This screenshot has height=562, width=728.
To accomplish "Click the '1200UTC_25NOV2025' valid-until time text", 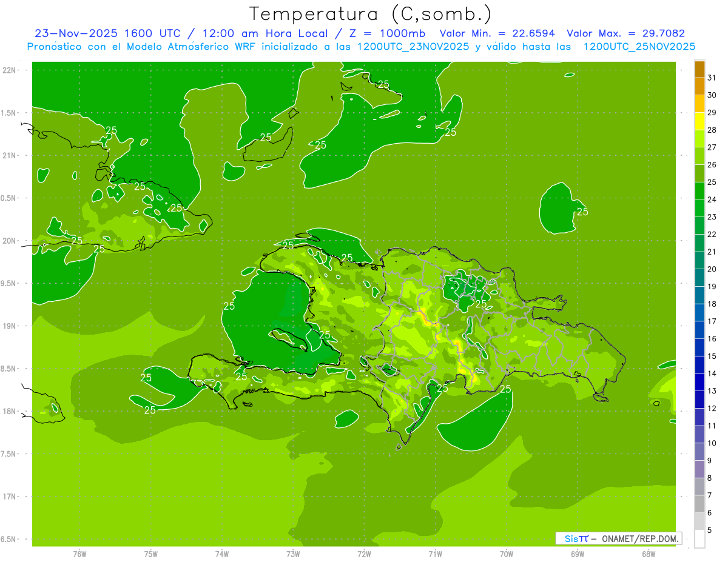I will (639, 47).
